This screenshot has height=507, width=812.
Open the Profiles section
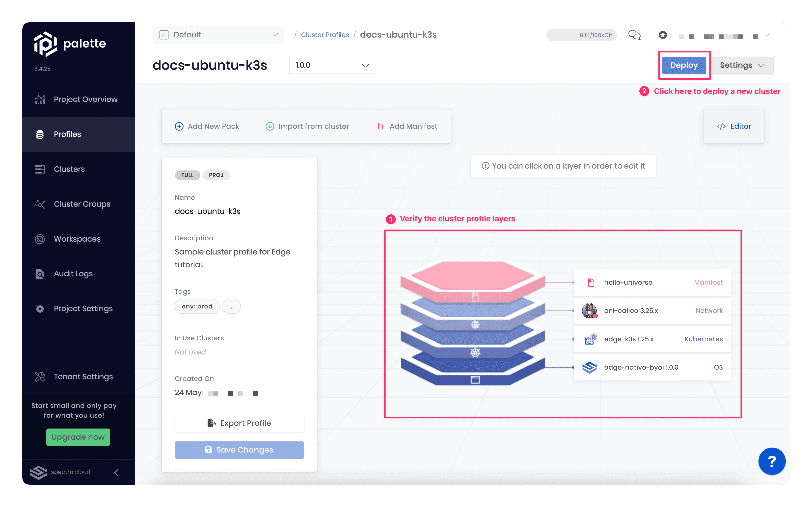pos(79,134)
